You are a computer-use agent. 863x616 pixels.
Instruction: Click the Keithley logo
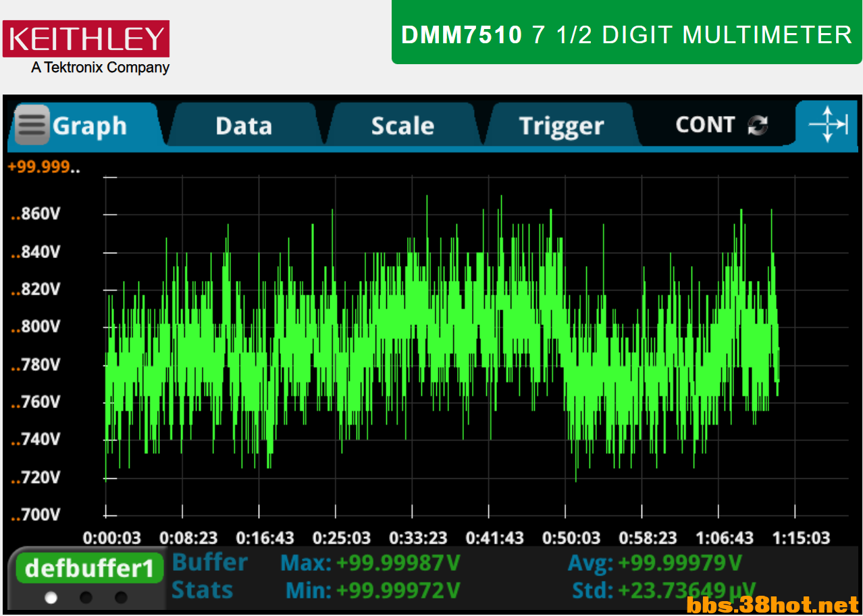pos(86,38)
